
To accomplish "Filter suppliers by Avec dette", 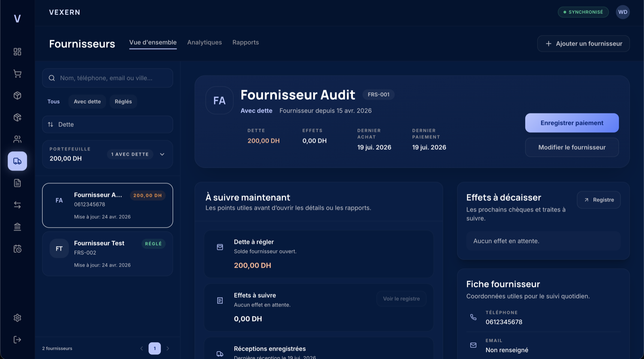I will (x=87, y=101).
